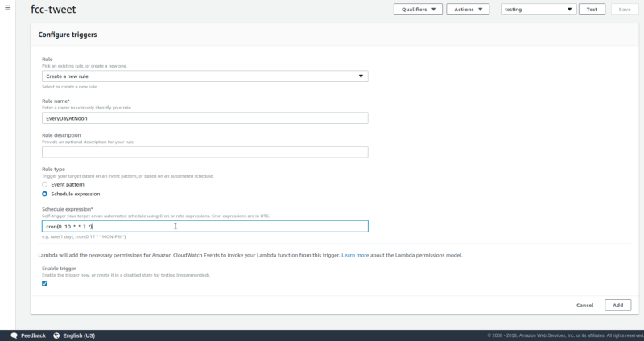Click the Schedule expression cron input field
This screenshot has width=644, height=341.
[x=205, y=226]
